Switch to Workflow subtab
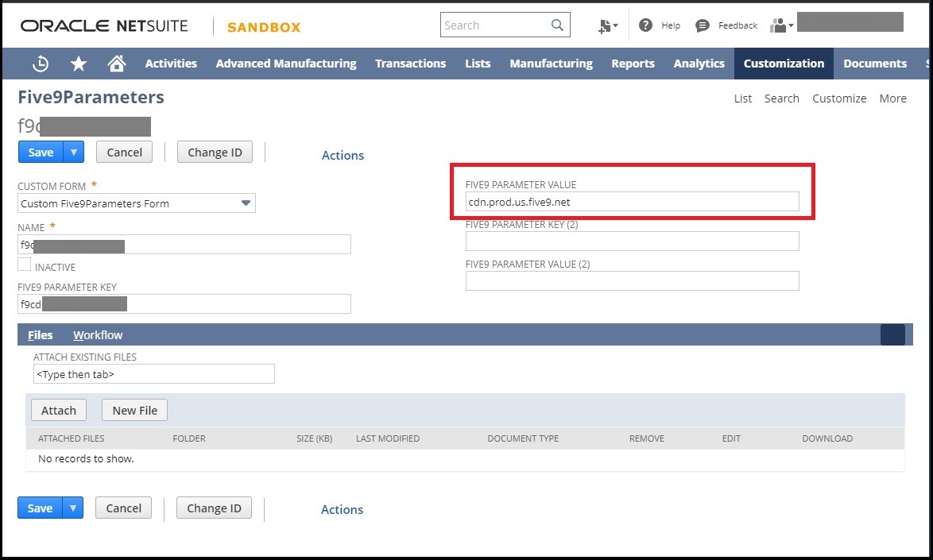 98,335
